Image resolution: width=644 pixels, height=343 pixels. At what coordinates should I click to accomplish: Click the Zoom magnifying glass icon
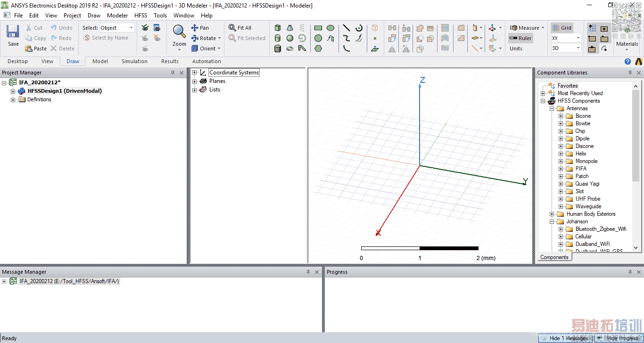pyautogui.click(x=179, y=32)
